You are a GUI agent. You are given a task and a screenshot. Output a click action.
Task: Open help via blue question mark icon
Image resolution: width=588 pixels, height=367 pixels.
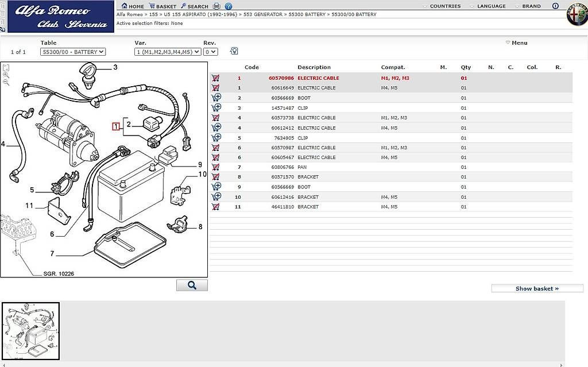(228, 6)
